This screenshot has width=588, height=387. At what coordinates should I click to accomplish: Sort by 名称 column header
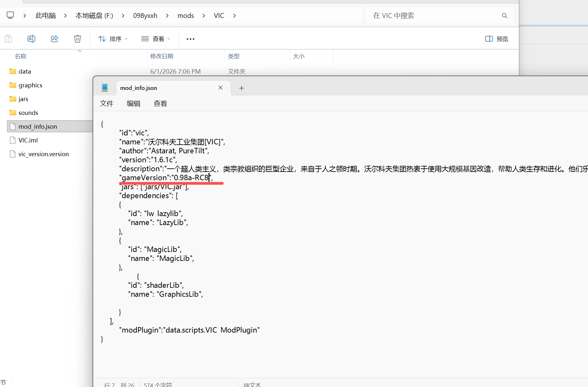tap(20, 56)
